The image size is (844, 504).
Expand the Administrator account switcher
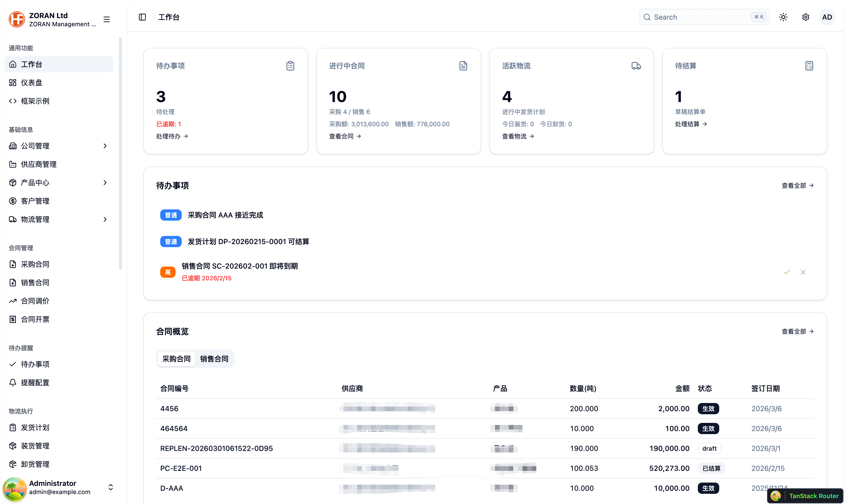110,487
